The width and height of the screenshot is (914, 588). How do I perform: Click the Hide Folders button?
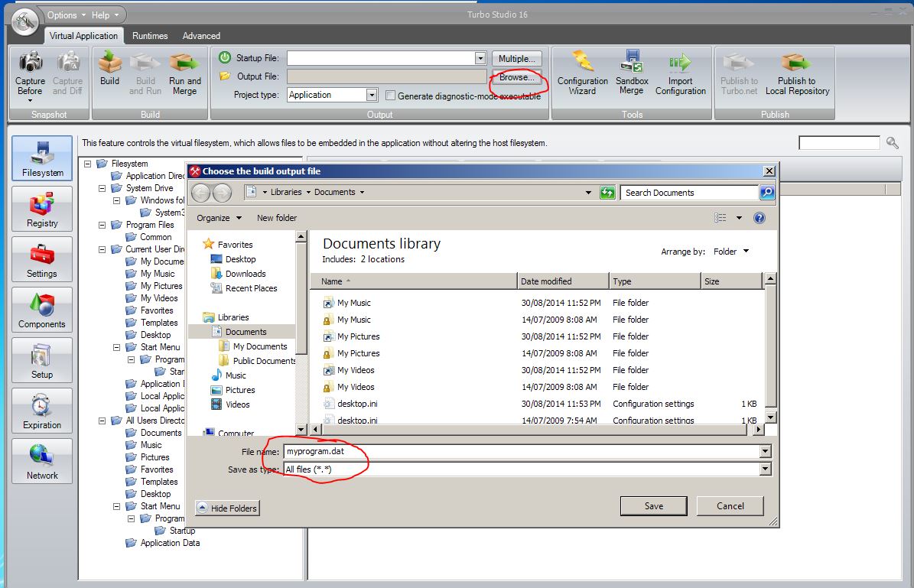227,508
